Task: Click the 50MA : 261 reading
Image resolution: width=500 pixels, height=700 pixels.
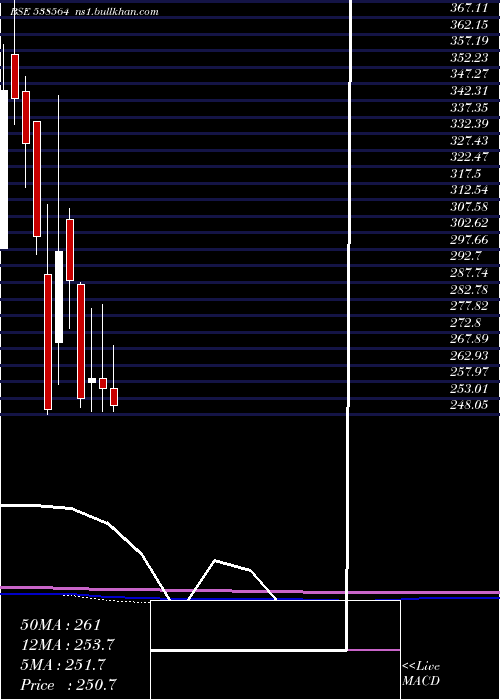Action: (61, 624)
